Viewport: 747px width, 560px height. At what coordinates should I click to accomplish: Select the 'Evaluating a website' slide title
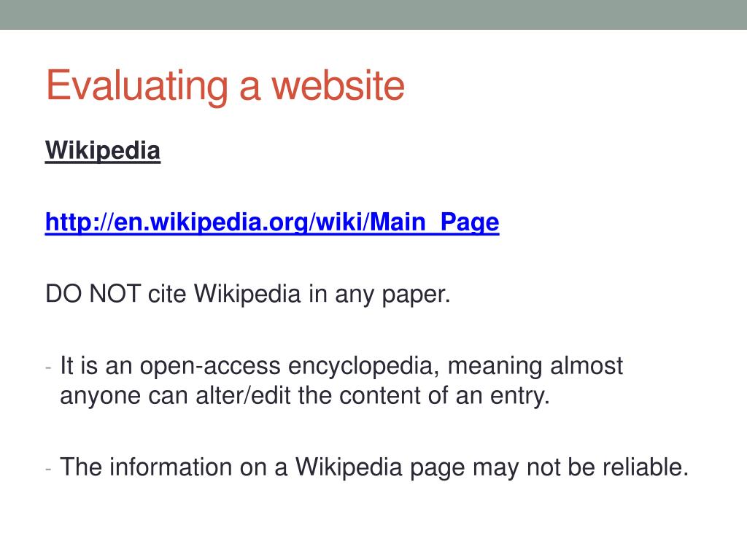click(225, 86)
